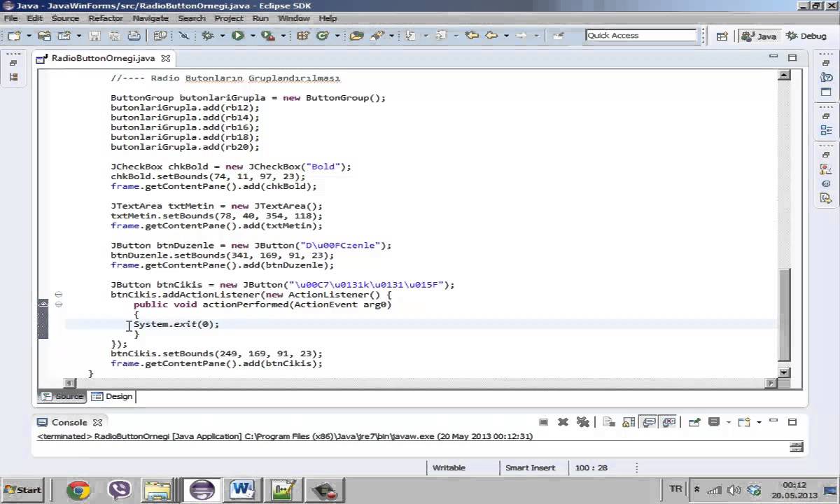840x504 pixels.
Task: Open the Edit menu
Action: [x=35, y=18]
